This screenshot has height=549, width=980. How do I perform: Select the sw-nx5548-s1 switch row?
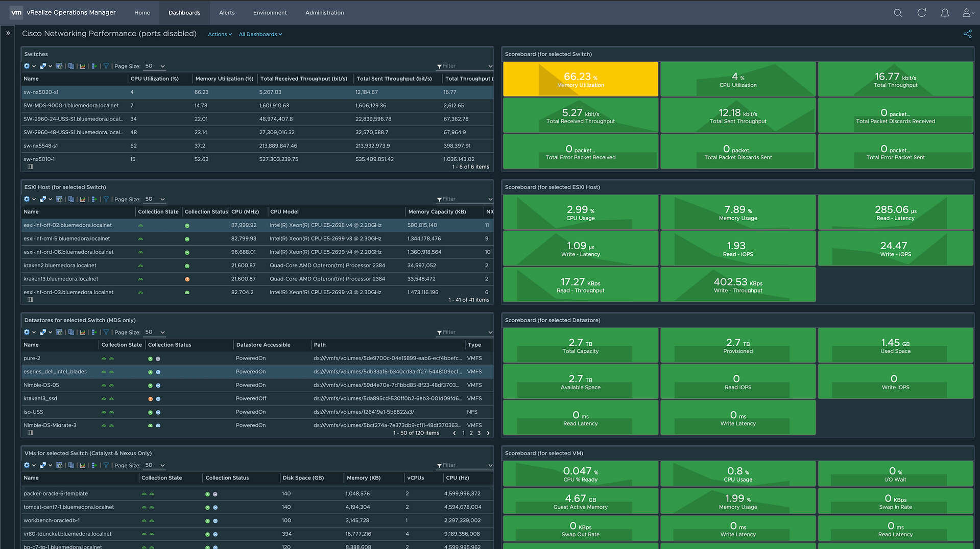257,146
